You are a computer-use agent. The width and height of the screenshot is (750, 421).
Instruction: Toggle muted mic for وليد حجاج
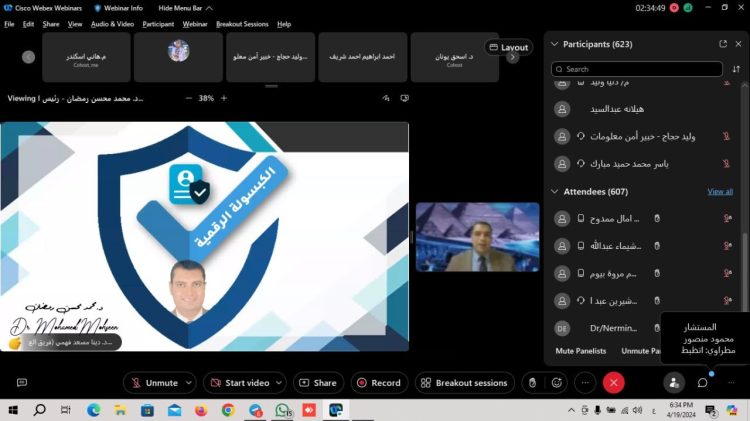pos(726,136)
